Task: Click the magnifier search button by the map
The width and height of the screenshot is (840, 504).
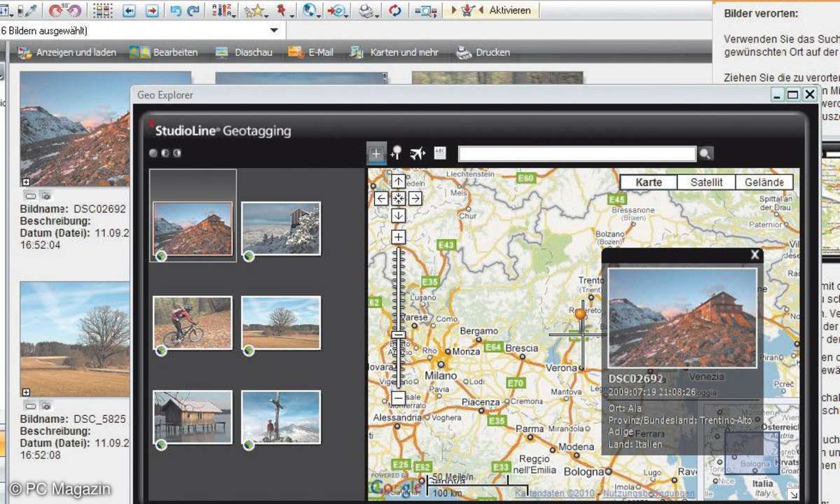Action: pyautogui.click(x=705, y=154)
